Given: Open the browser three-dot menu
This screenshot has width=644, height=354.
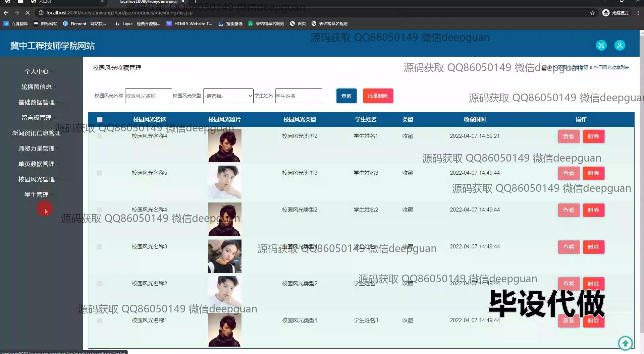Looking at the screenshot, I should (x=638, y=13).
